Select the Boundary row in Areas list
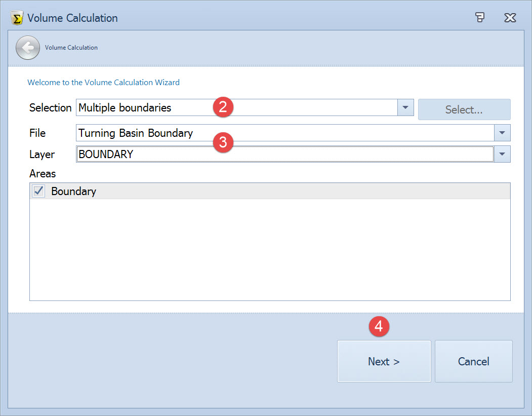532x416 pixels. (x=253, y=191)
